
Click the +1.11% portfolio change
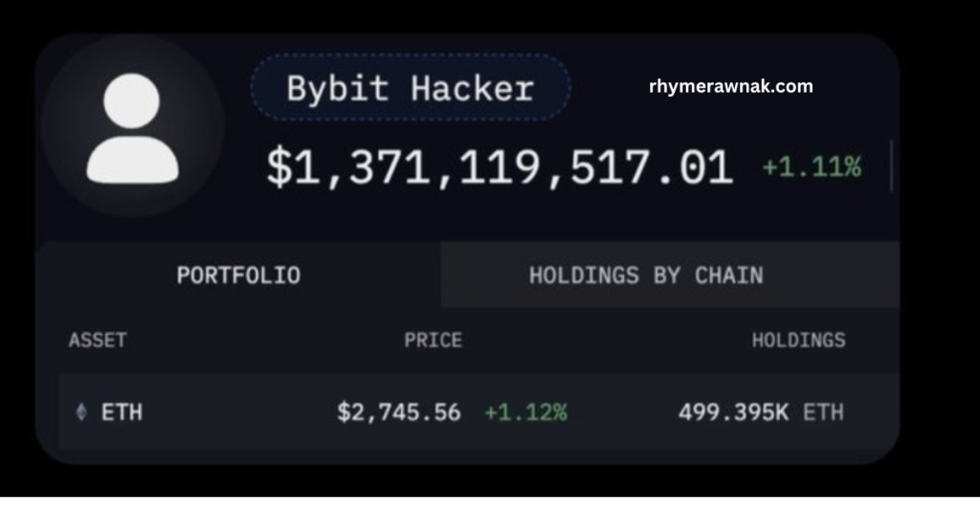point(812,167)
